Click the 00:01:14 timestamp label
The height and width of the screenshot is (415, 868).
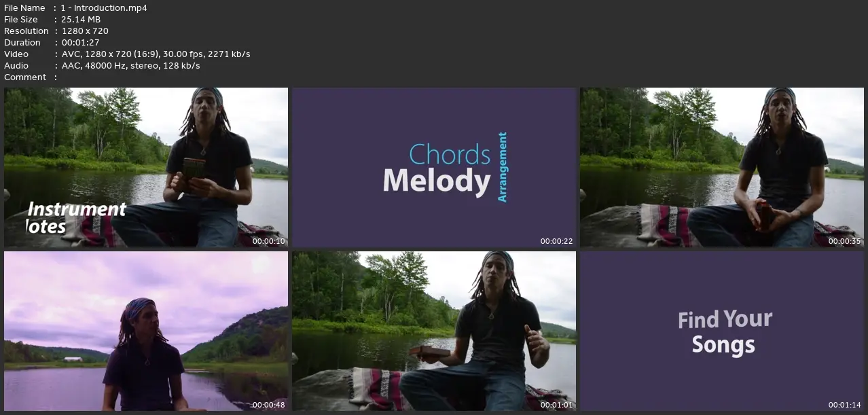(845, 405)
